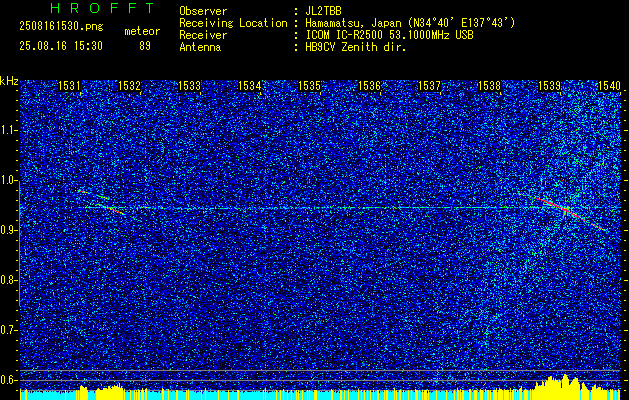This screenshot has width=629, height=400.
Task: Click the 0.9 kHz axis label
Action: pos(8,230)
